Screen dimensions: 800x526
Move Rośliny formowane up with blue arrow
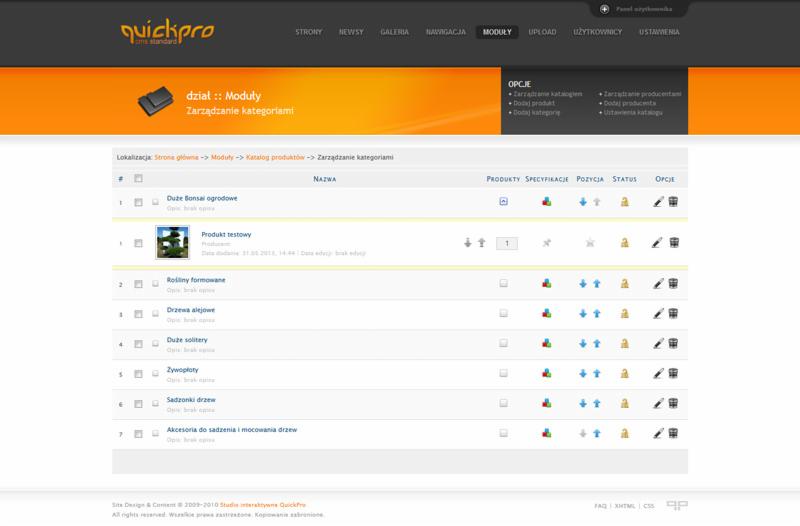point(597,284)
